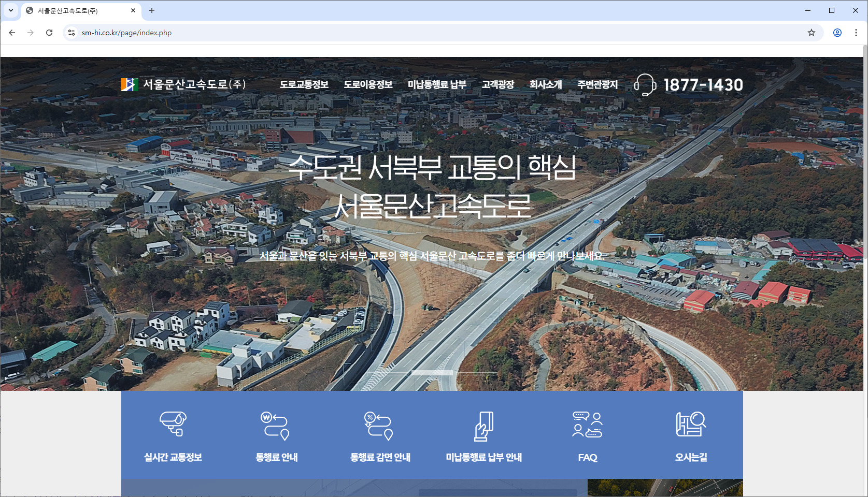The image size is (868, 497).
Task: Open the 고객광장 menu
Action: [498, 84]
